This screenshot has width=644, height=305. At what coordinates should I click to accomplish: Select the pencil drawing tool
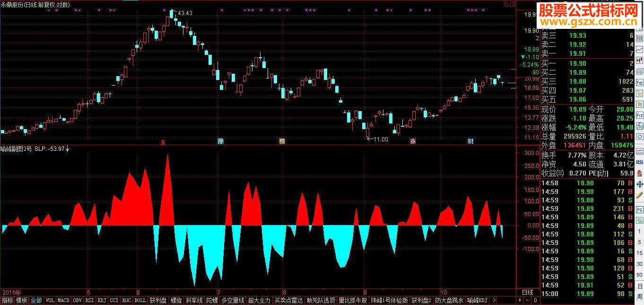coord(640,194)
